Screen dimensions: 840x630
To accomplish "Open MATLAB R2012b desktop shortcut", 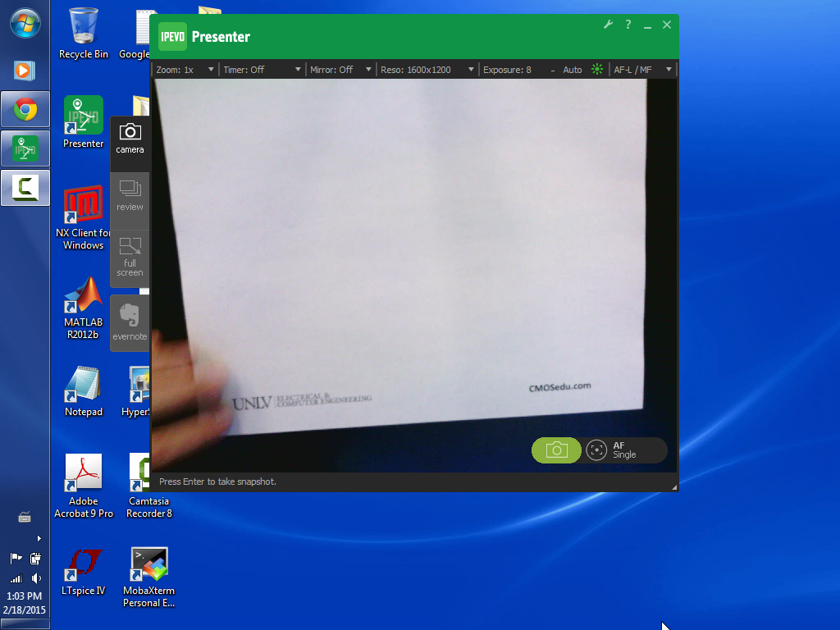I will pos(84,308).
